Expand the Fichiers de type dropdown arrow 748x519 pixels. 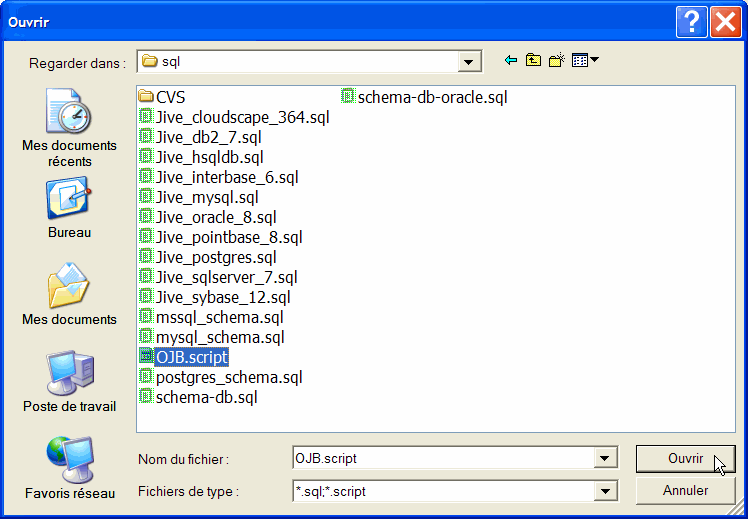click(605, 491)
